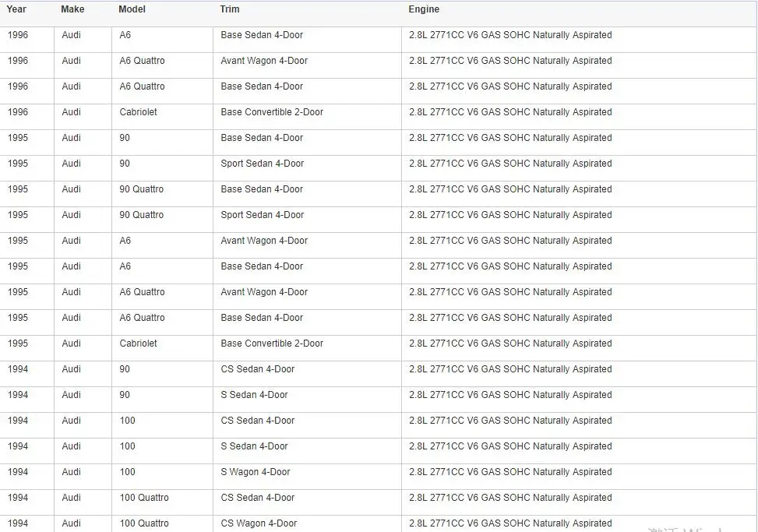
Task: Click Avant Wagon 4-Door in 1996 A6 Quattro row
Action: pyautogui.click(x=264, y=61)
